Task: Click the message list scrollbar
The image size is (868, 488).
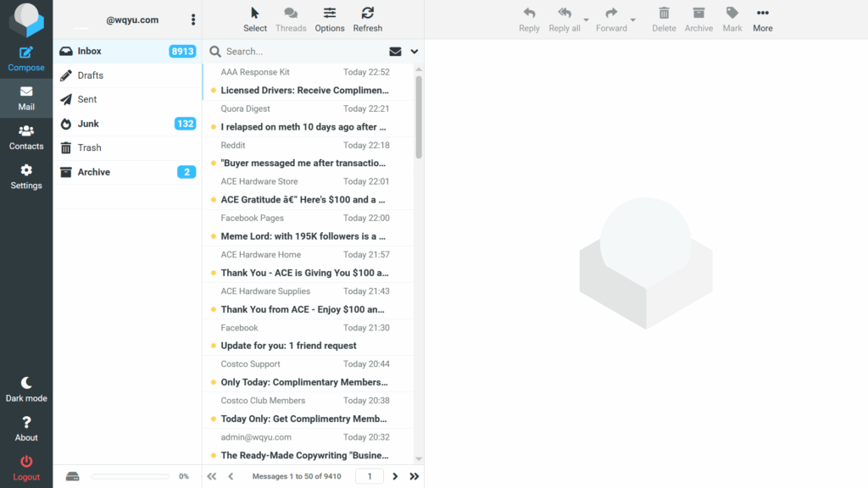Action: [x=419, y=117]
